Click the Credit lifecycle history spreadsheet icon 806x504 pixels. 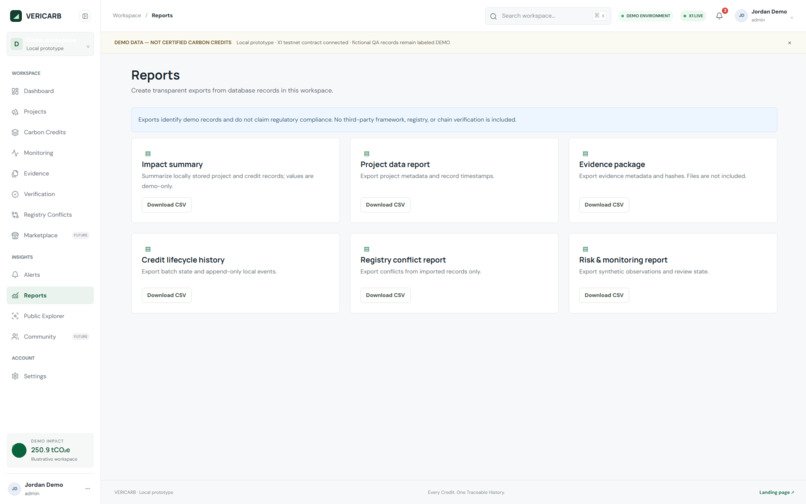tap(148, 249)
